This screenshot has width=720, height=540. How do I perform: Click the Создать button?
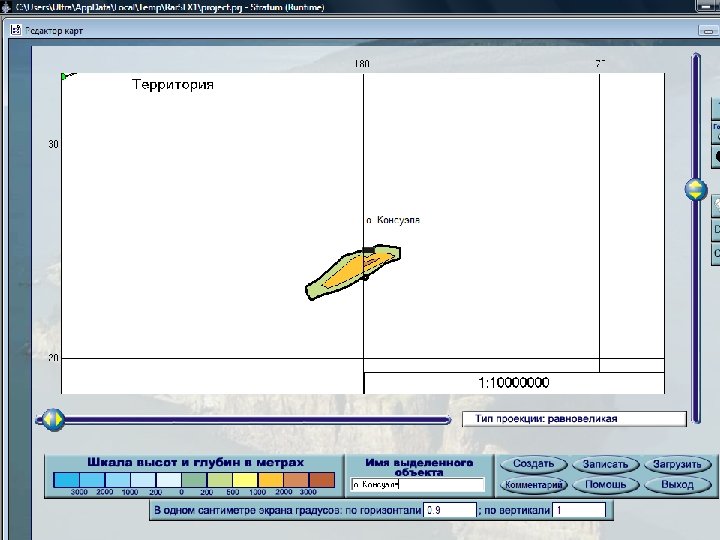[533, 464]
